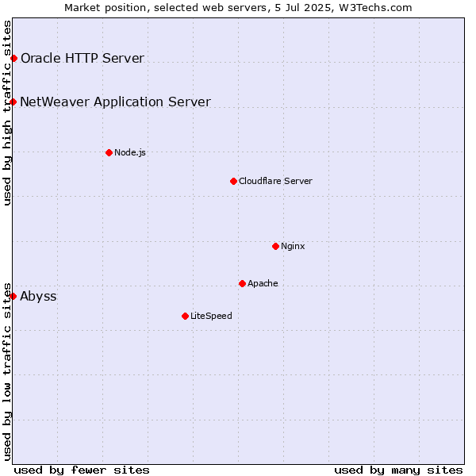Click the 'Oracle HTTP Server' label
The height and width of the screenshot is (476, 476).
coord(83,58)
